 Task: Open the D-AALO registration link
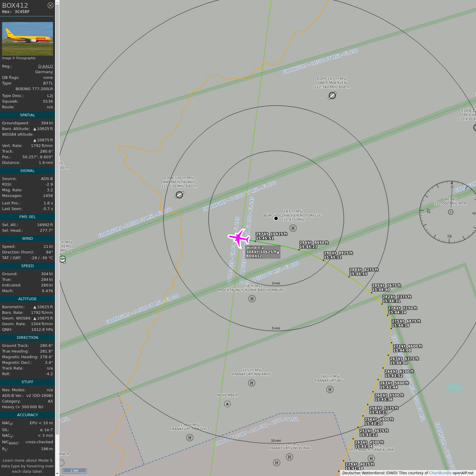(45, 66)
